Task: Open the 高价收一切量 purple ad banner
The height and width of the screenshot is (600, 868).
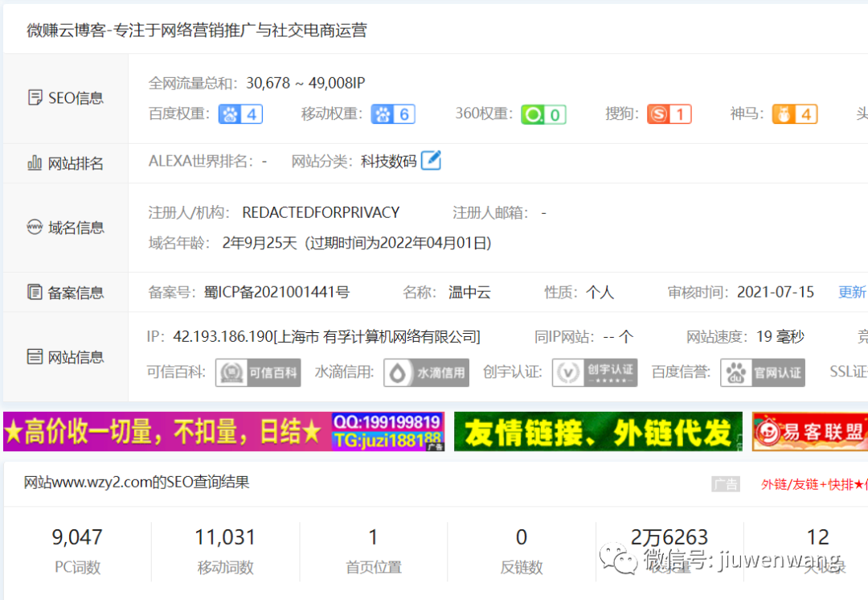Action: (223, 432)
